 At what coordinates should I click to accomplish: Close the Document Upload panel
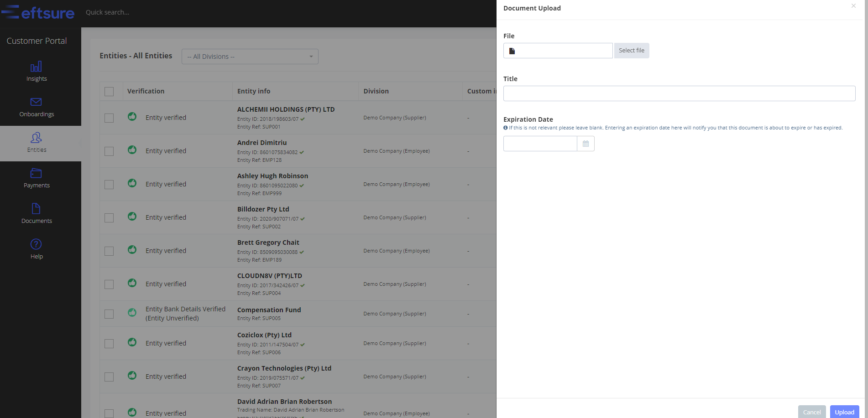click(x=853, y=6)
